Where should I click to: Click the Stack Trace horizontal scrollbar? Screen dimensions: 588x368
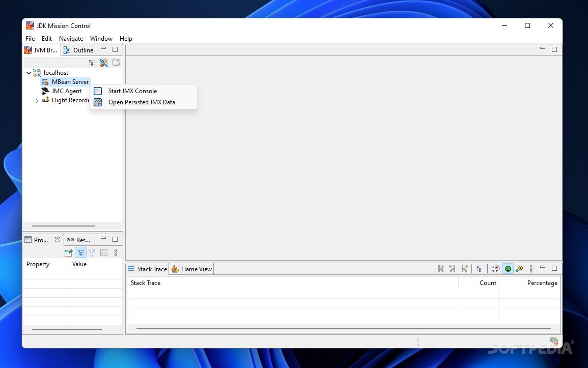[x=343, y=328]
